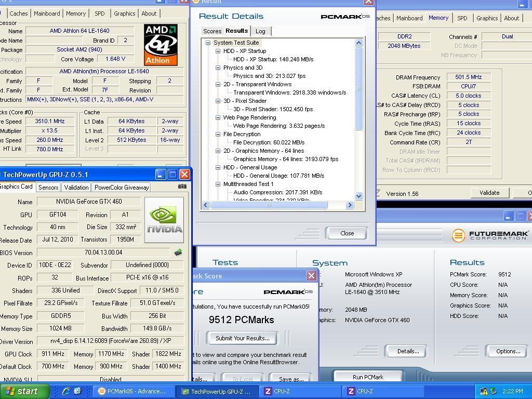This screenshot has height=399, width=532.
Task: Click vertical scrollbar thumb in results tree
Action: (x=358, y=89)
